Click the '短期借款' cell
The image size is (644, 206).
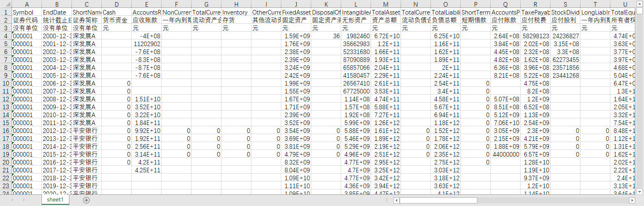(x=475, y=20)
